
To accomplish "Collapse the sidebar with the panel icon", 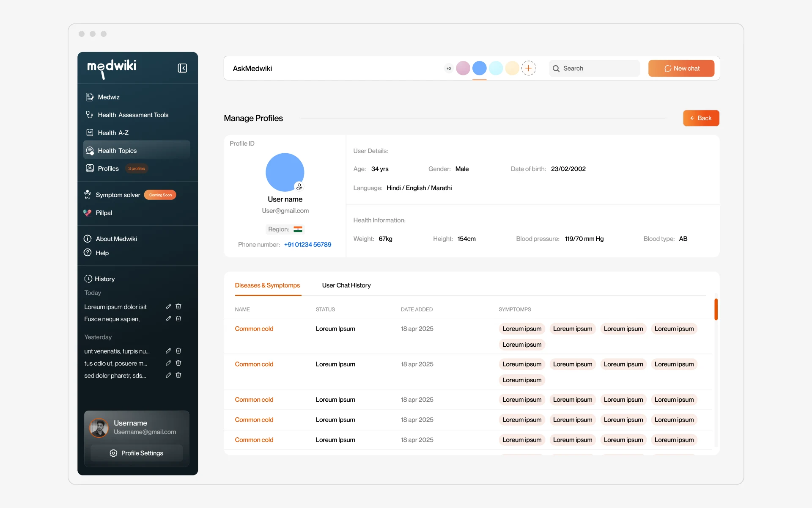I will [182, 68].
